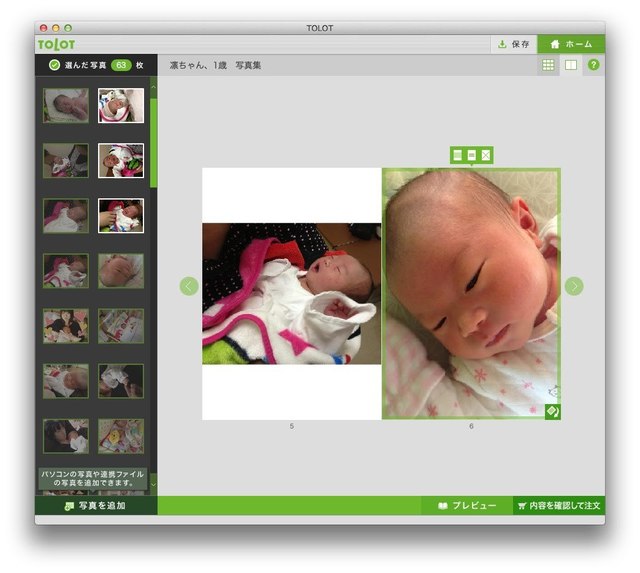Select the full-page photo layout icon
Viewport: 640px width, 573px height.
click(x=457, y=155)
